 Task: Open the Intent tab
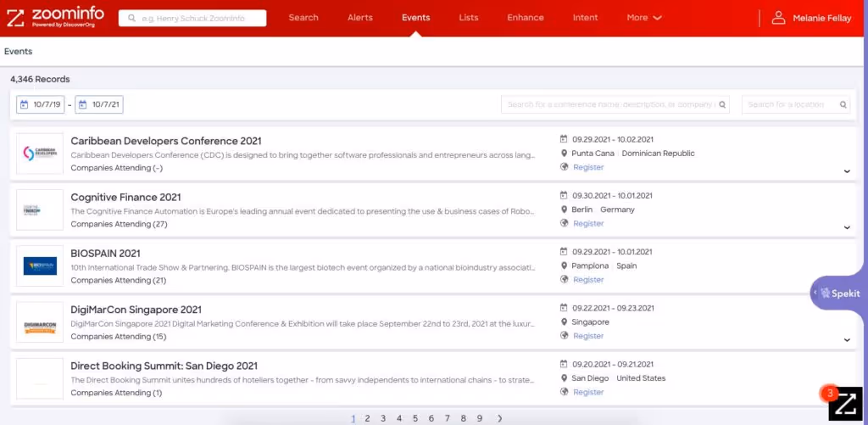point(585,18)
